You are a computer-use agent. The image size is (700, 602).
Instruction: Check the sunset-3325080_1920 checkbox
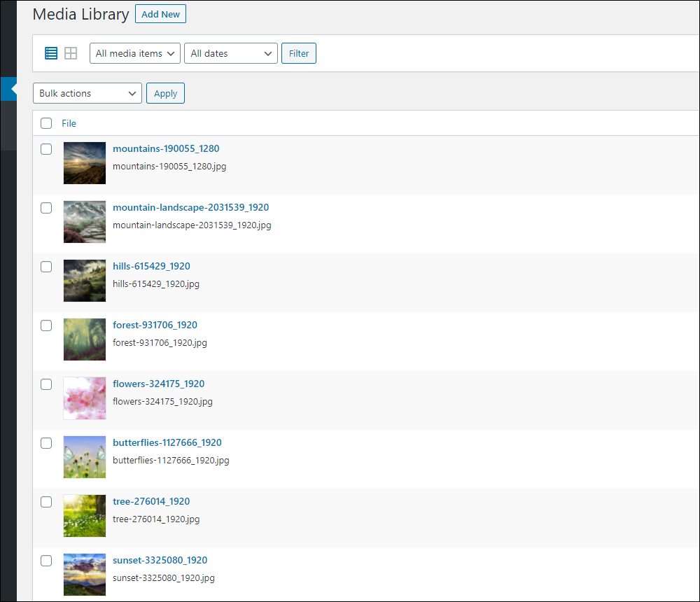tap(46, 561)
